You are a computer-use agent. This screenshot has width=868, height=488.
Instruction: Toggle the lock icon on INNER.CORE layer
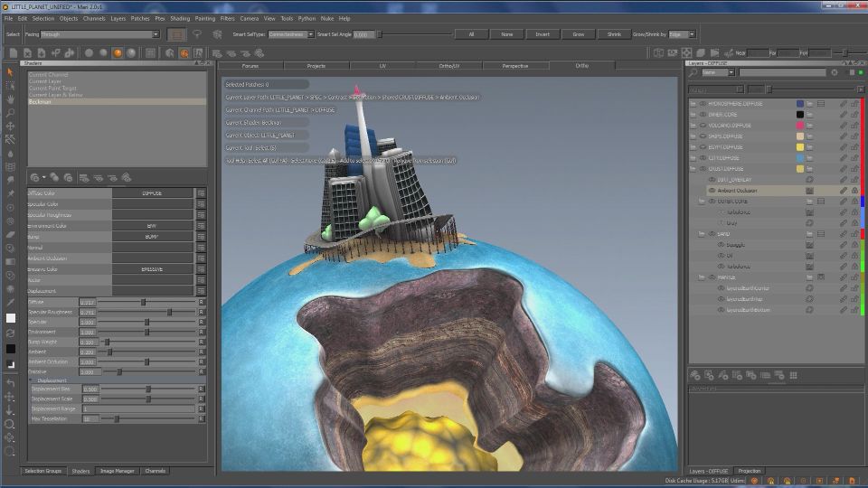854,115
